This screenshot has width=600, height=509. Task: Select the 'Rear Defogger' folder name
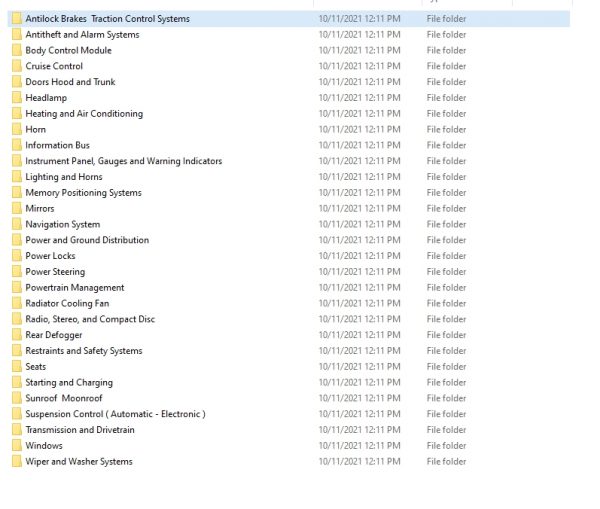point(54,335)
